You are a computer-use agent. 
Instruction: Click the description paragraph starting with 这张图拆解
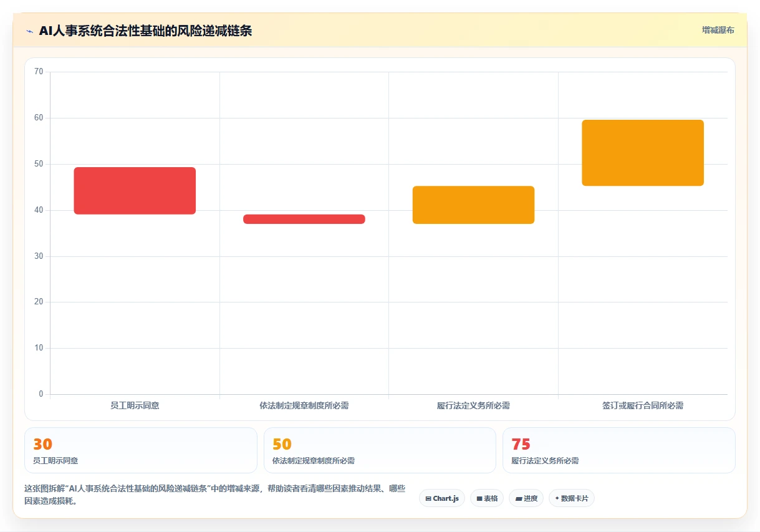(x=215, y=495)
